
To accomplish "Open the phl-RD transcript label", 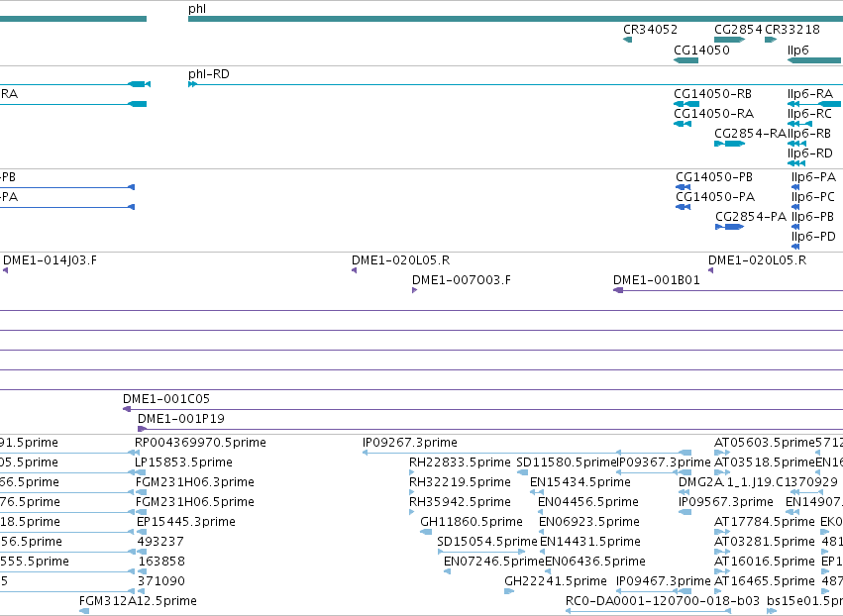I will point(209,73).
